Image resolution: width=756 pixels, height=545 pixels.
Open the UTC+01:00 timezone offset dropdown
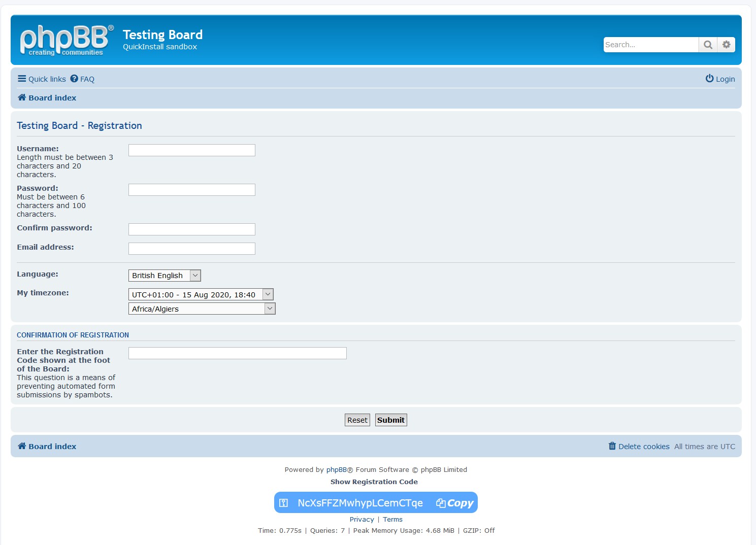[201, 294]
